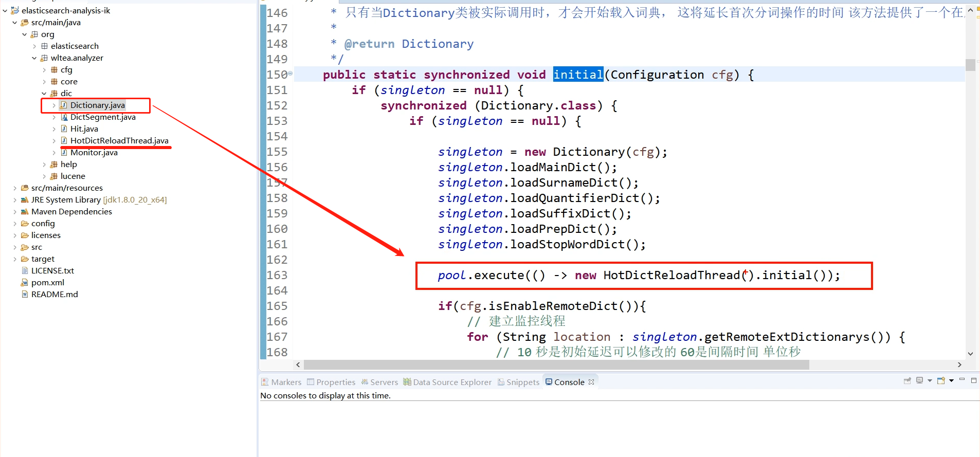
Task: Click the lucene package icon
Action: (x=54, y=176)
